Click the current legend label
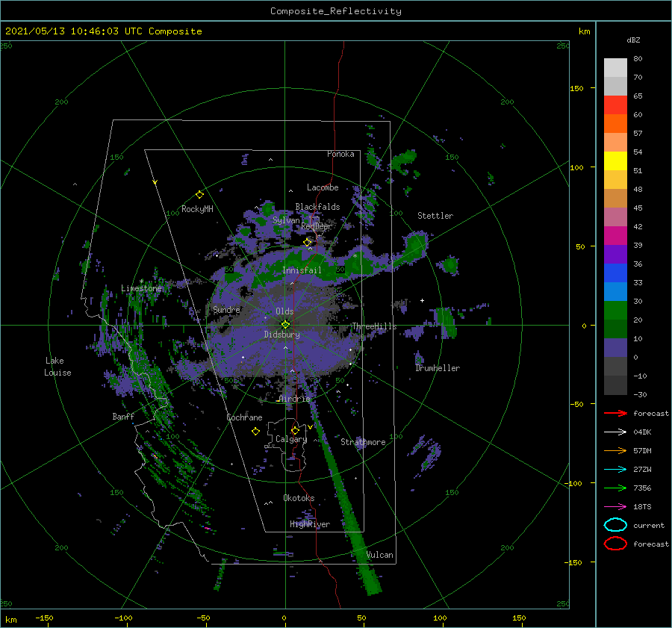 pos(649,526)
